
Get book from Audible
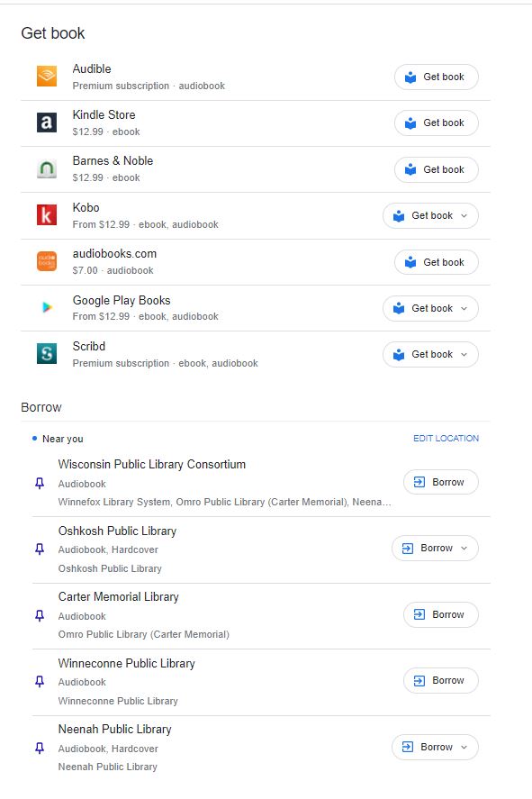pyautogui.click(x=437, y=77)
